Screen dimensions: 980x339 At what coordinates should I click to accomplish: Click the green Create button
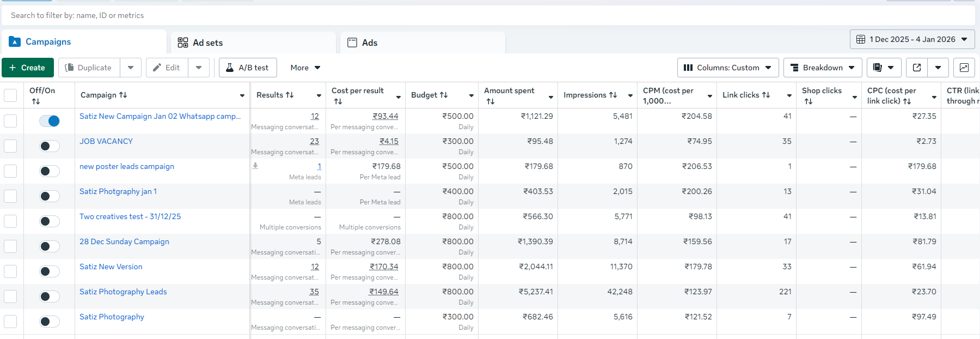[x=28, y=68]
